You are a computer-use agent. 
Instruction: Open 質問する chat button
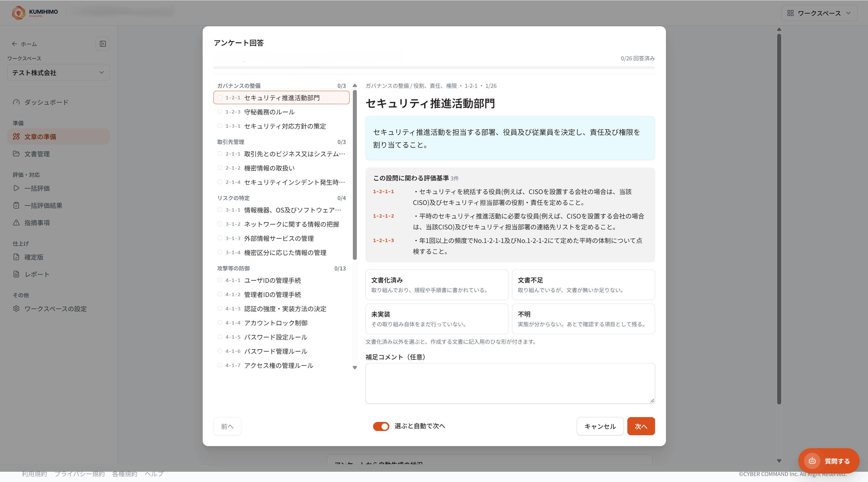tap(828, 461)
